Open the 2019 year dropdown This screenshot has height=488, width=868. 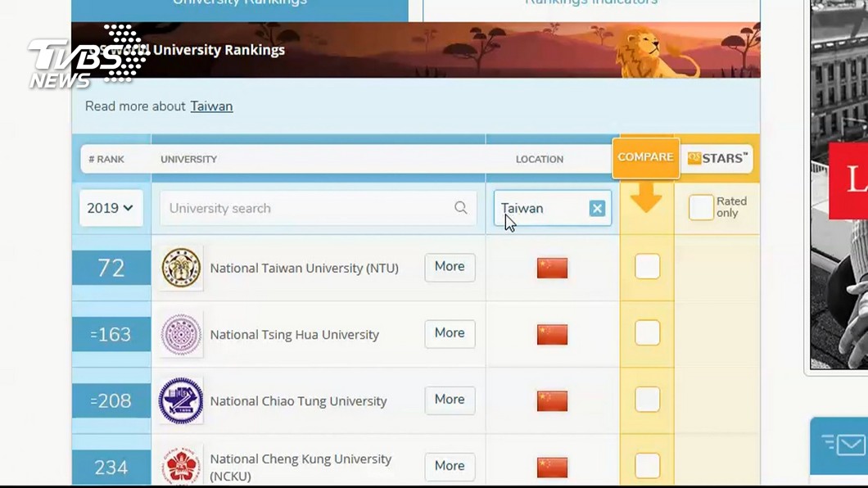(x=111, y=208)
